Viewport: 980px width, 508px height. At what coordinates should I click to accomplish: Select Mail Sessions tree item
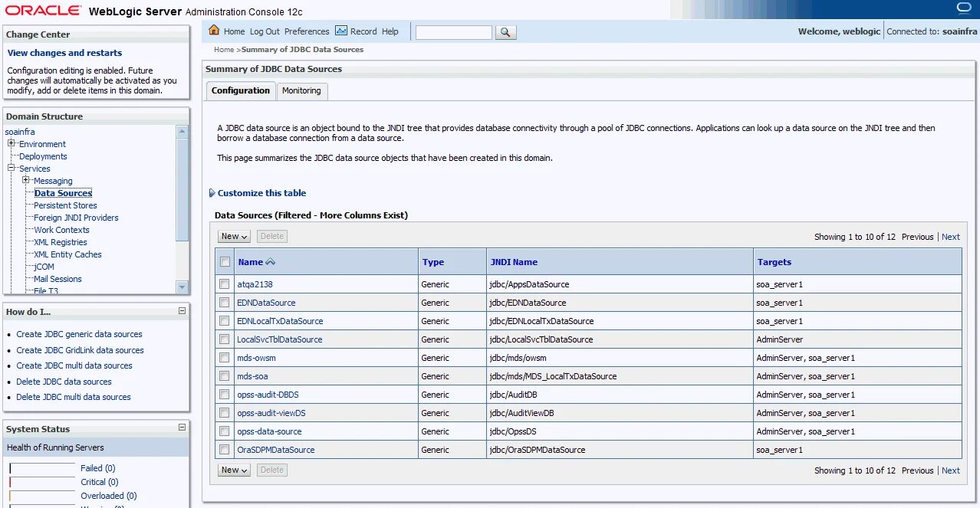click(x=58, y=279)
